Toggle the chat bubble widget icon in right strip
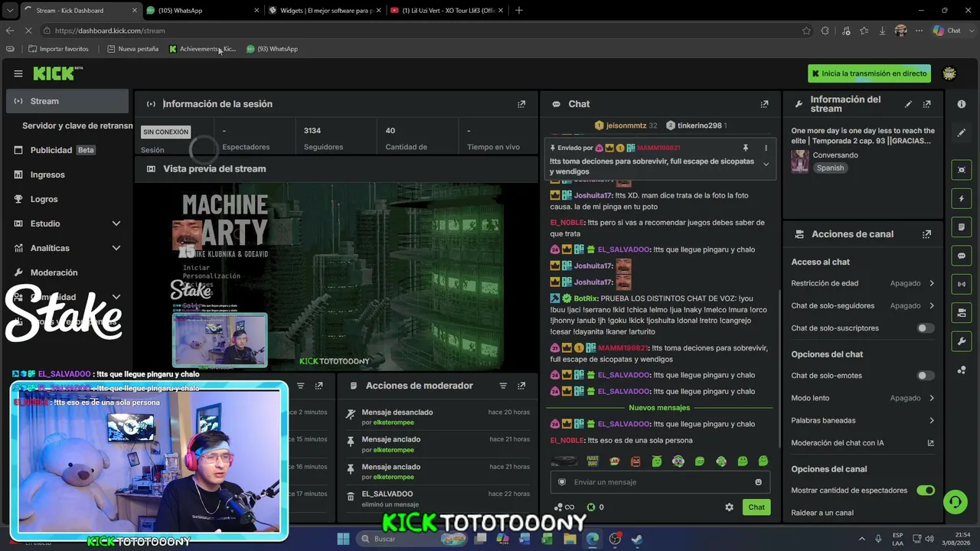The height and width of the screenshot is (551, 980). (962, 256)
